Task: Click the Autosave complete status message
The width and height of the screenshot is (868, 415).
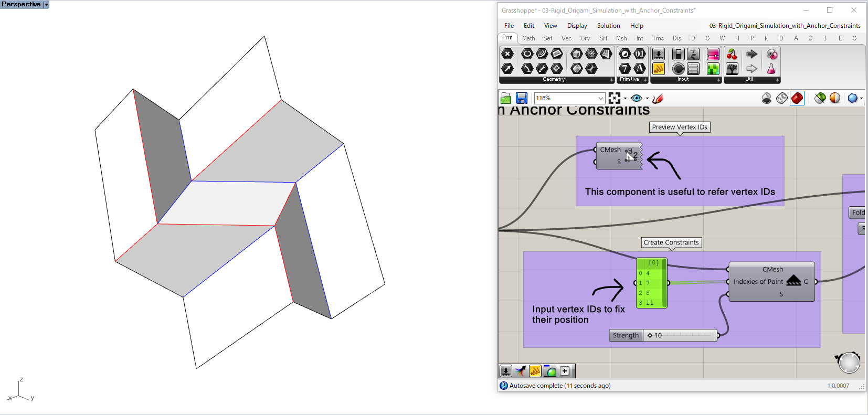Action: (559, 386)
